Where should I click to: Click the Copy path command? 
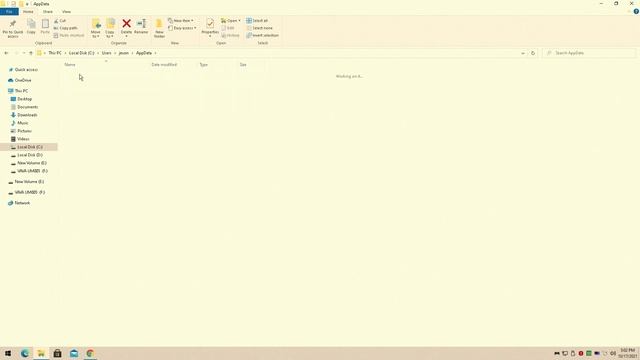65,28
